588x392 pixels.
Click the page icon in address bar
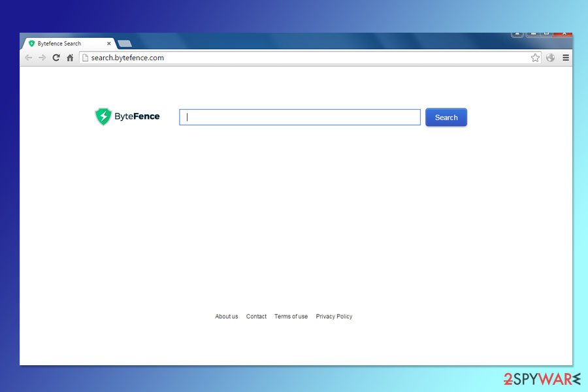(85, 57)
